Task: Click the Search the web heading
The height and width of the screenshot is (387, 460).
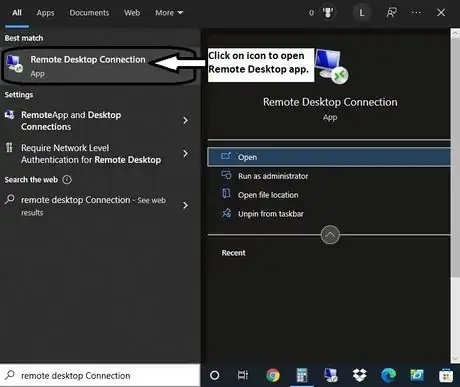Action: point(31,180)
